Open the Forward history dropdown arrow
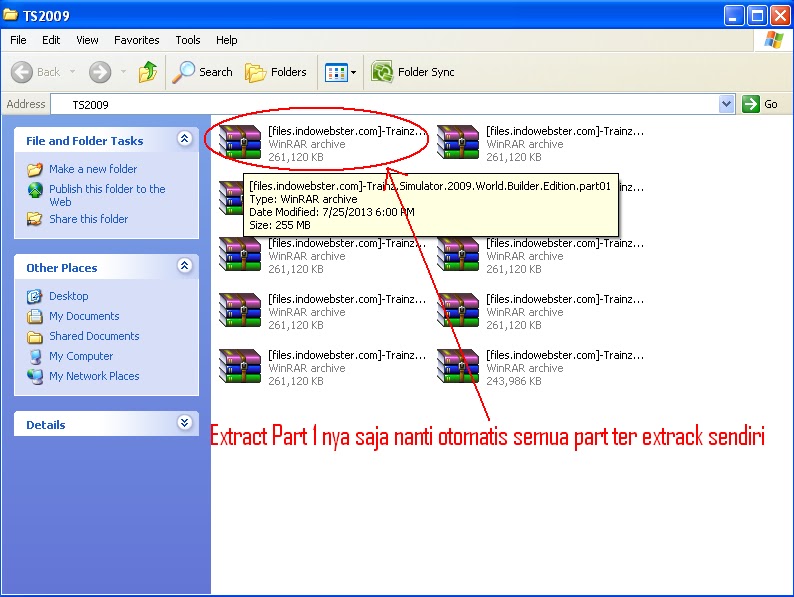 pos(123,72)
